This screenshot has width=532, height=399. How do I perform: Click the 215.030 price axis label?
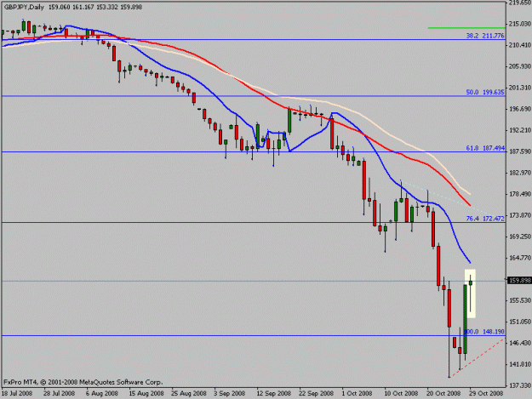[520, 23]
